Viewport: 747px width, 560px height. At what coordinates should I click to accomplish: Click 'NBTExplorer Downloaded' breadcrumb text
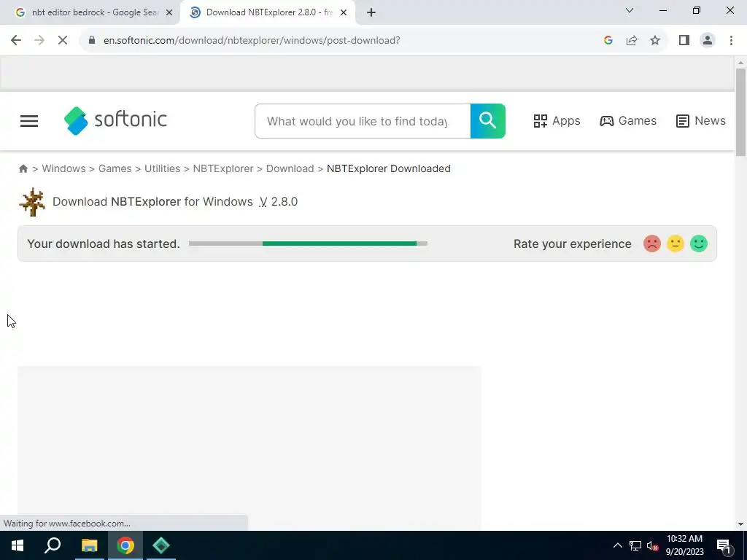[388, 168]
